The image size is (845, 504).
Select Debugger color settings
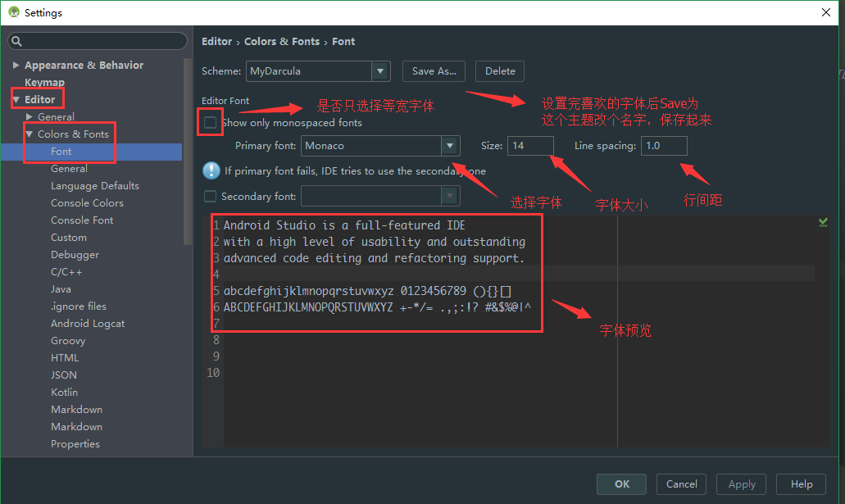pos(75,255)
